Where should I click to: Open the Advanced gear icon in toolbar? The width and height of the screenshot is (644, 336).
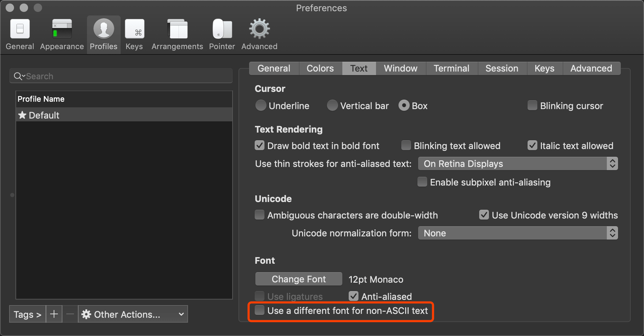[260, 29]
